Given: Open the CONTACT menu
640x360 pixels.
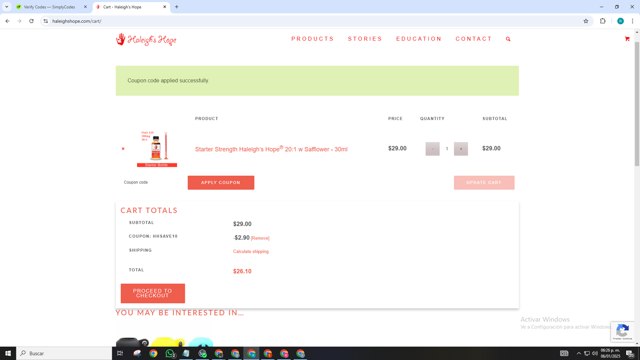Looking at the screenshot, I should (x=473, y=39).
